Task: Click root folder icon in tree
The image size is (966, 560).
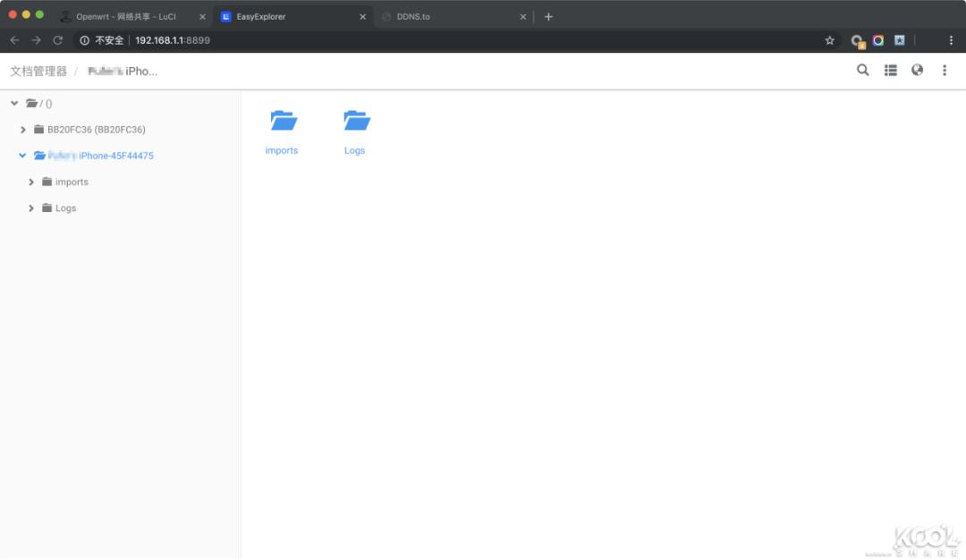Action: pyautogui.click(x=32, y=104)
